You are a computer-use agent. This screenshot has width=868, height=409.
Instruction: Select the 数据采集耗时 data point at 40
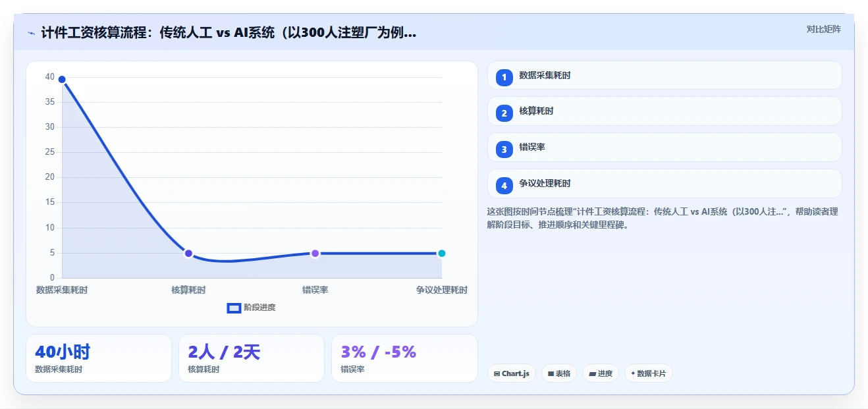click(x=62, y=79)
